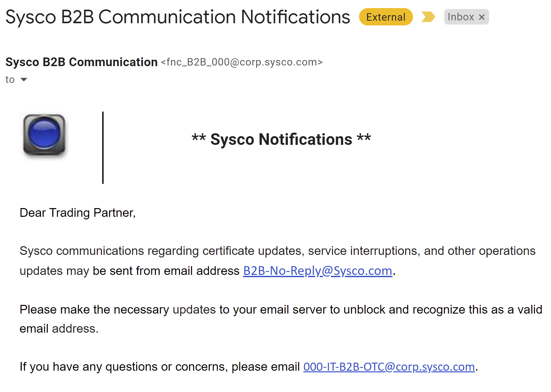Click the sentence starting "Please make the necessary"
Screen dimensions: 551x392
(x=280, y=309)
